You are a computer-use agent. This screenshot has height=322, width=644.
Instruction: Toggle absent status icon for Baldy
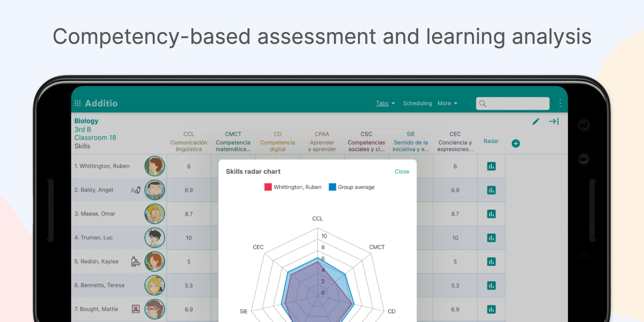(x=136, y=190)
